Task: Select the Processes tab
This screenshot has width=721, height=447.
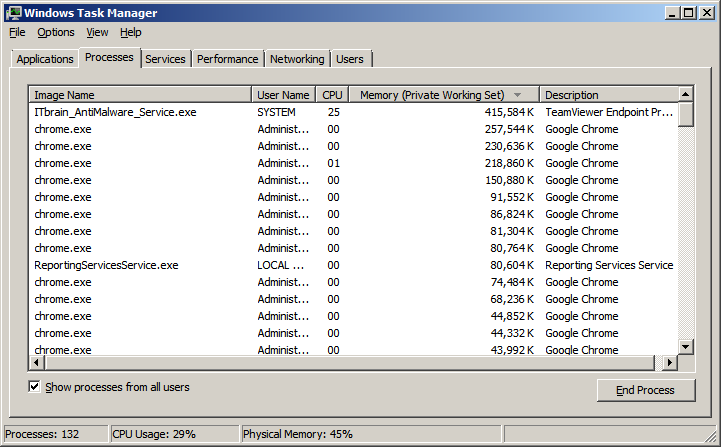Action: (109, 57)
